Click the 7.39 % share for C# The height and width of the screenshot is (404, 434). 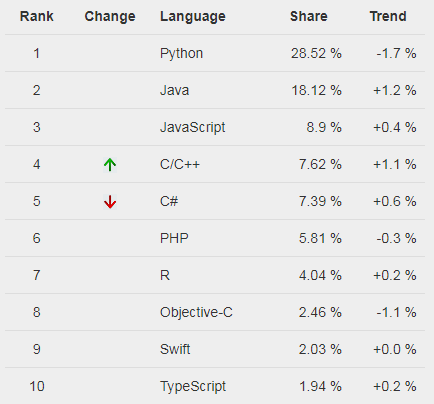[x=320, y=201]
